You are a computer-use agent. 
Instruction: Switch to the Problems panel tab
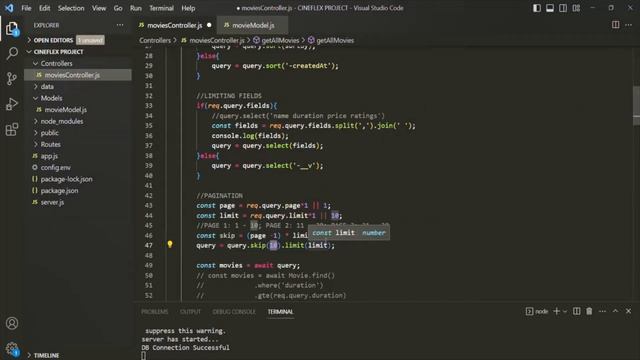(x=154, y=311)
